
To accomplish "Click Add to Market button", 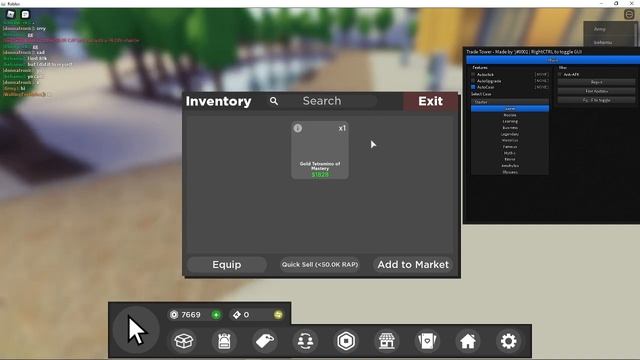I will coord(413,264).
